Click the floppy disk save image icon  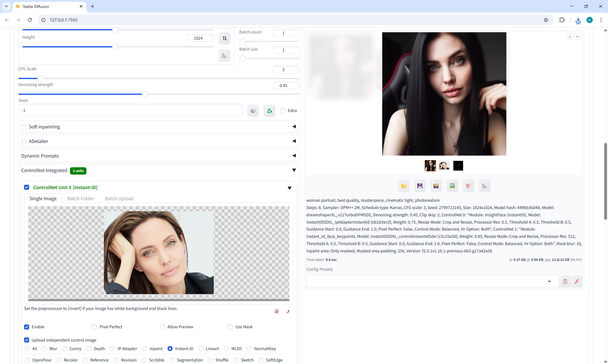420,186
